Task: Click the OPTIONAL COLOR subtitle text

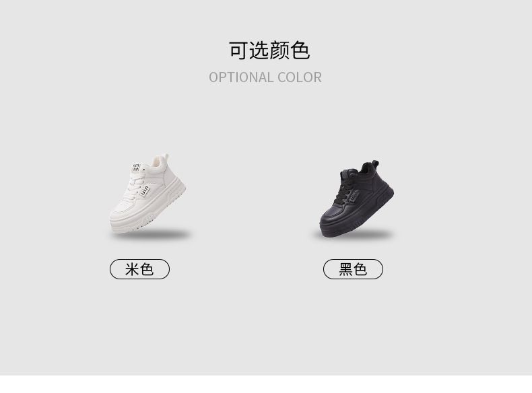Action: point(265,77)
